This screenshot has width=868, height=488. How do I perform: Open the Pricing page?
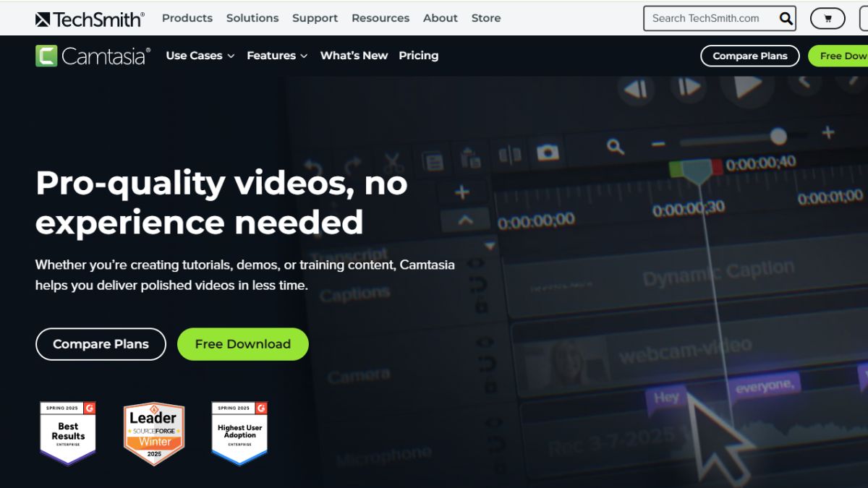pos(419,56)
